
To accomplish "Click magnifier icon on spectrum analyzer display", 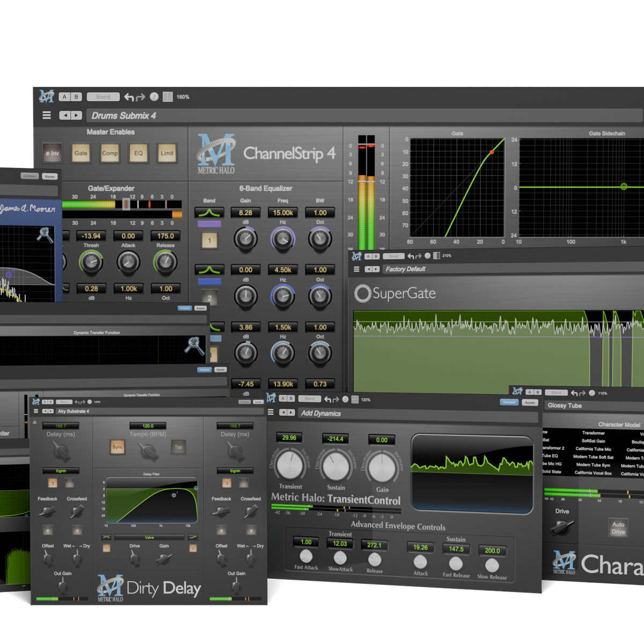I will coord(45,235).
